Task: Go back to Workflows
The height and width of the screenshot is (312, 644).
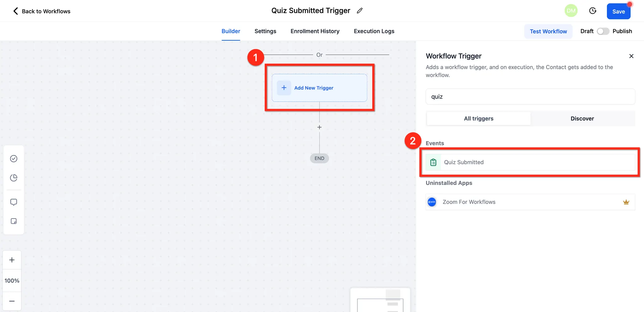Action: [42, 11]
